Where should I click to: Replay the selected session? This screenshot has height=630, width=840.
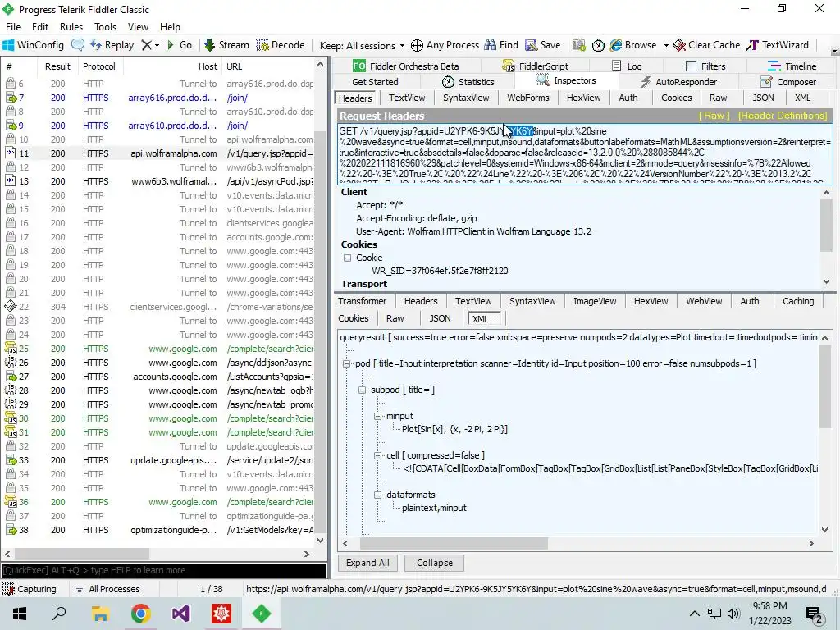coord(112,45)
